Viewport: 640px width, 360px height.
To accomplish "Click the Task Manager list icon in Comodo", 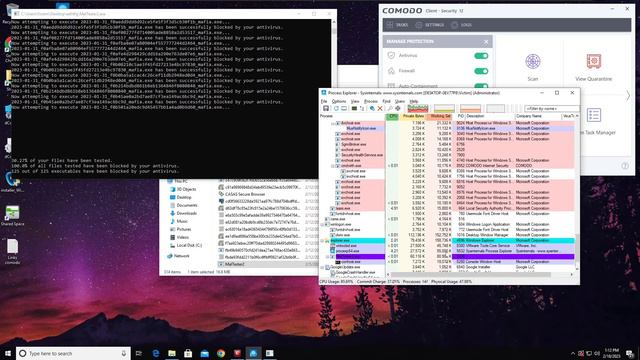I will click(x=593, y=115).
